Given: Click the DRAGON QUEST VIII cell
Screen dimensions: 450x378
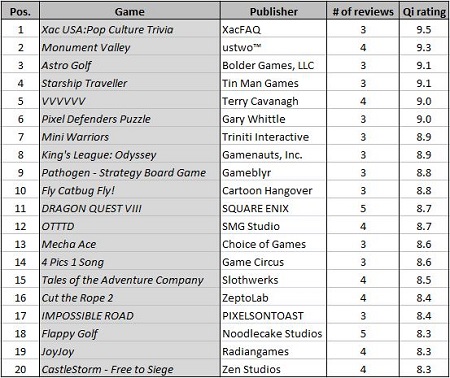Looking at the screenshot, I should pos(130,208).
